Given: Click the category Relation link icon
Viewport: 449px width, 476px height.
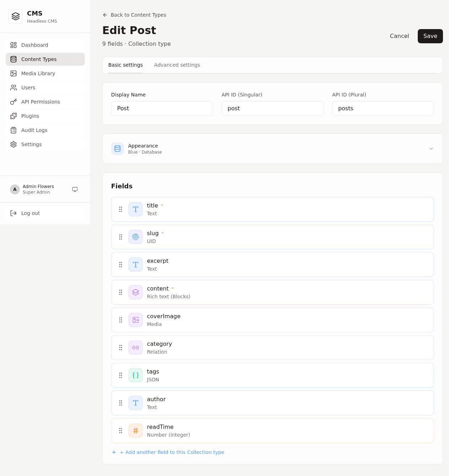Looking at the screenshot, I should pyautogui.click(x=136, y=348).
